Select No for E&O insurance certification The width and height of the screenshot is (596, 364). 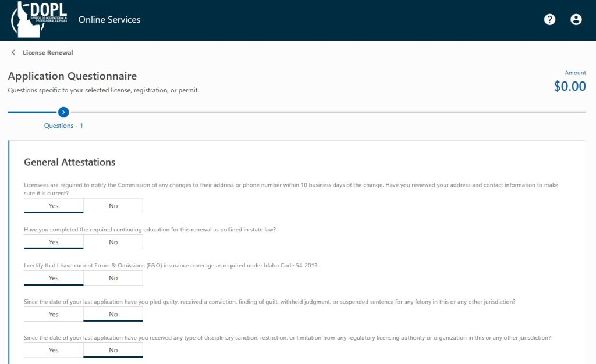tap(113, 278)
